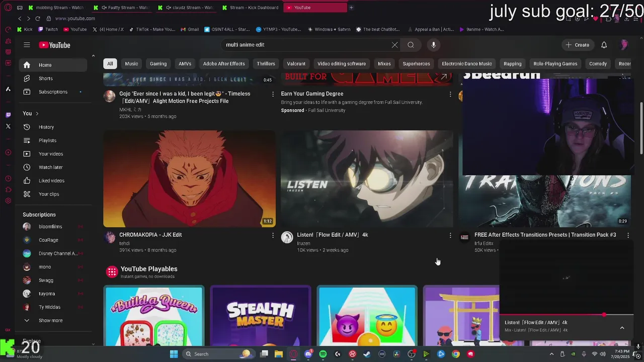The width and height of the screenshot is (644, 362).
Task: Open the Build a Queen playable game
Action: 153,316
